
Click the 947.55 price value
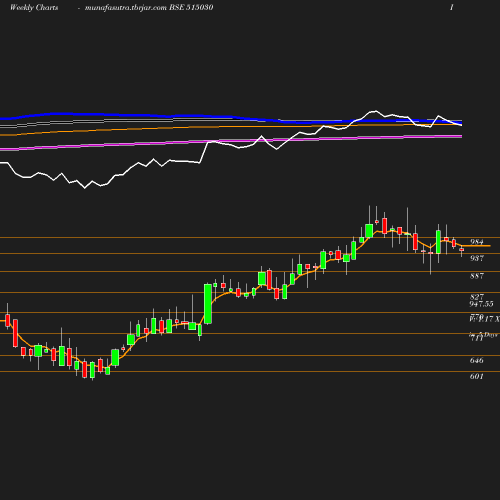(x=481, y=304)
